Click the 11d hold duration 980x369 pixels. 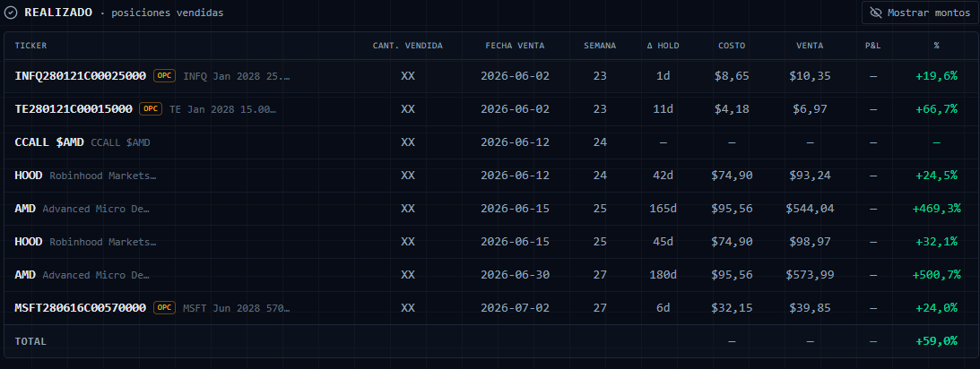663,108
